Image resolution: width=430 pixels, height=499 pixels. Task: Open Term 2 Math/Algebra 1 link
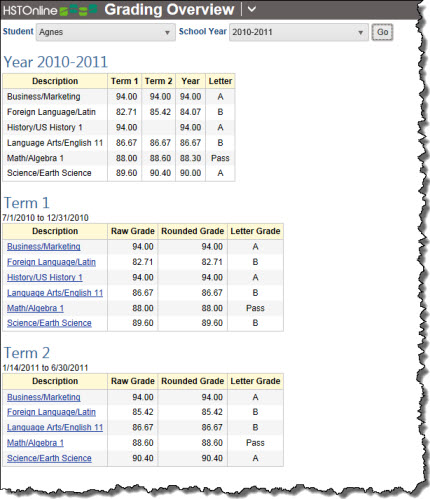pyautogui.click(x=35, y=443)
